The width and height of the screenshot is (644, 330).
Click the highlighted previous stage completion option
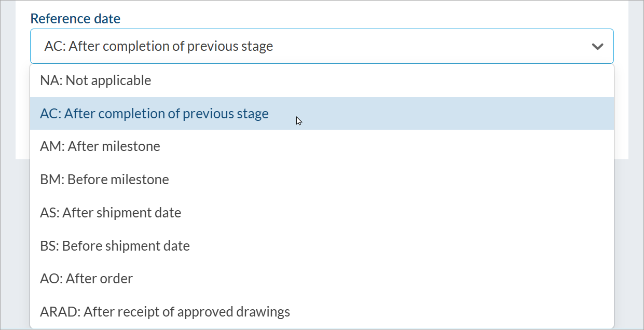(154, 114)
